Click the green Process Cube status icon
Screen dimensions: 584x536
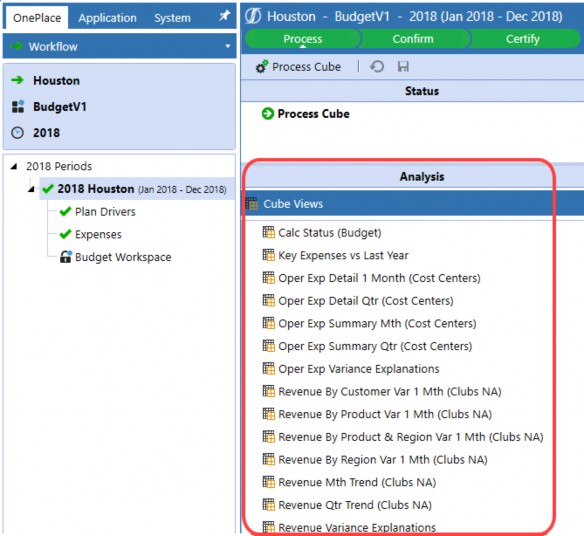[x=267, y=114]
